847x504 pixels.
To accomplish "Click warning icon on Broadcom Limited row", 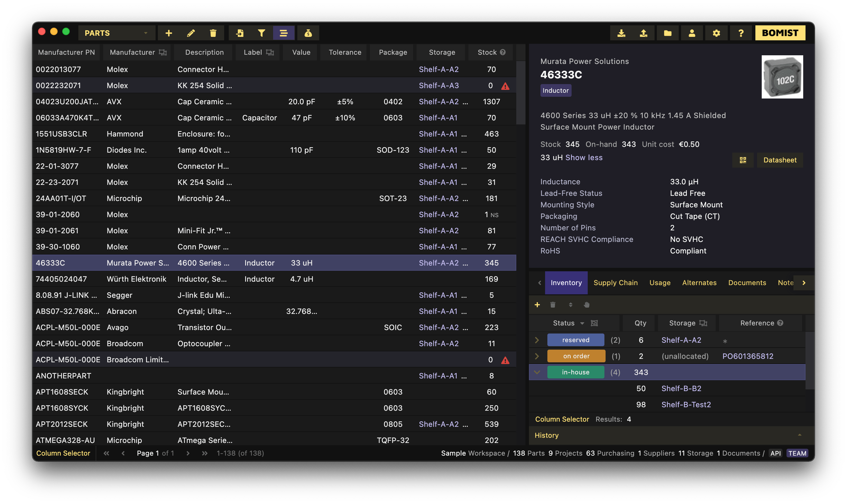I will [505, 360].
